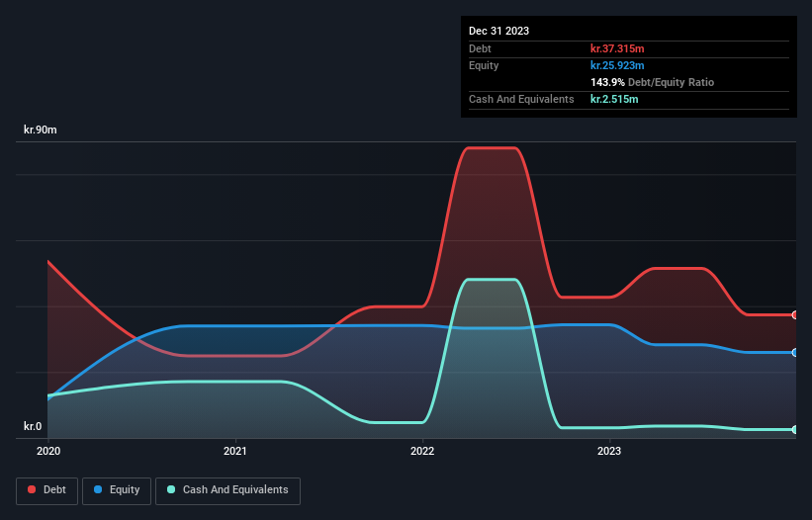
Task: Click the kr.37.315m debt value
Action: (617, 48)
